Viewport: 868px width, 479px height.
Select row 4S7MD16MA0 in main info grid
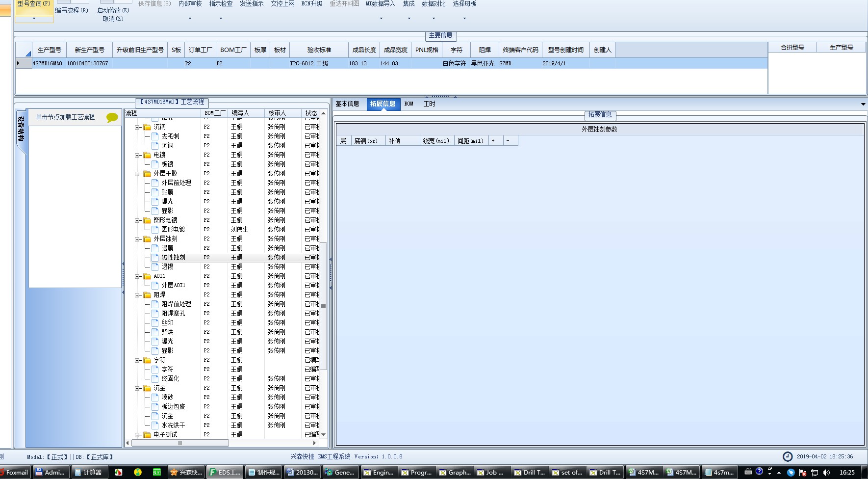pos(391,63)
